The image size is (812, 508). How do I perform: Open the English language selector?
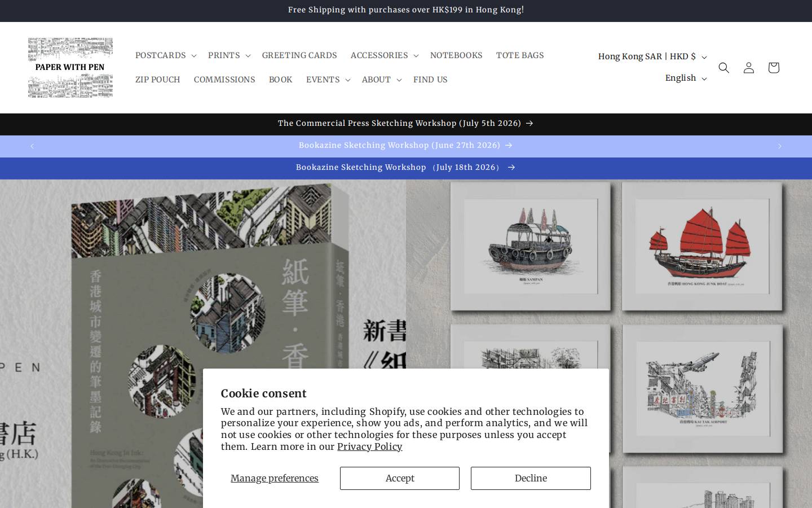click(x=686, y=78)
